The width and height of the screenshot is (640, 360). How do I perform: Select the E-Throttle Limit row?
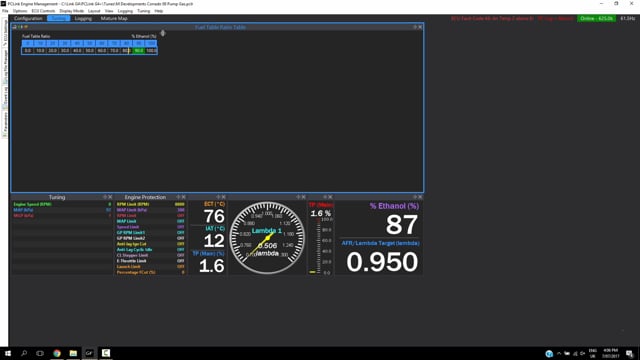tap(150, 261)
